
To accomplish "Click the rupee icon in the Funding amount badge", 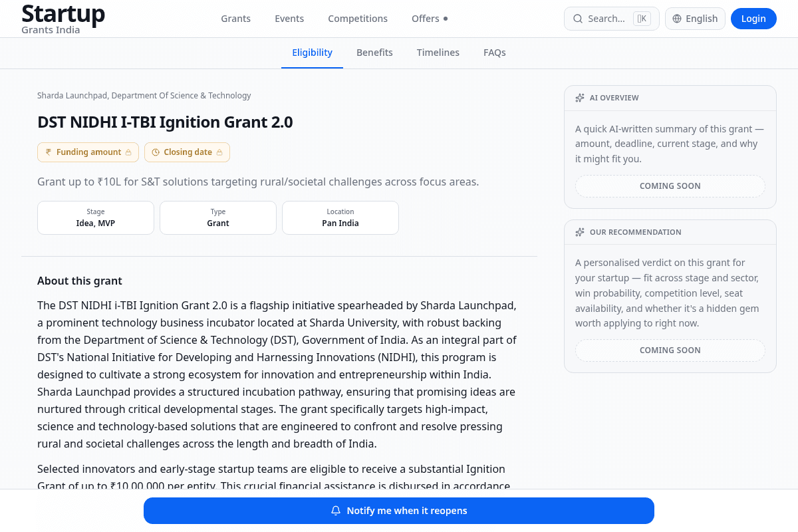I will click(x=49, y=152).
